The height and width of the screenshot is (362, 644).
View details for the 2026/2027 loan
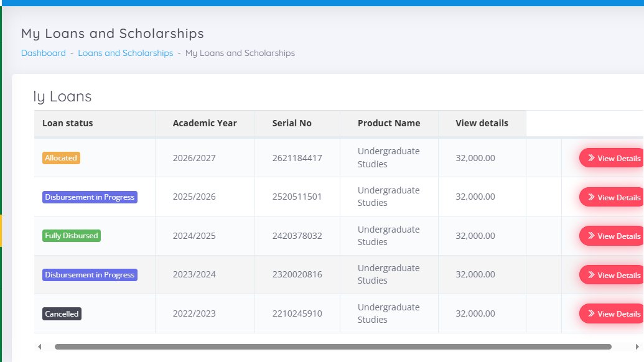pos(612,158)
